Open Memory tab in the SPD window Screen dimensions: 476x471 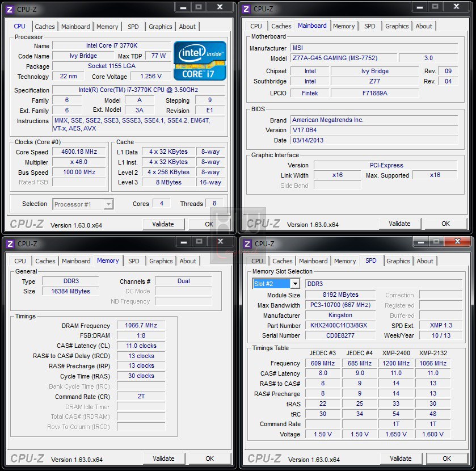coord(345,261)
